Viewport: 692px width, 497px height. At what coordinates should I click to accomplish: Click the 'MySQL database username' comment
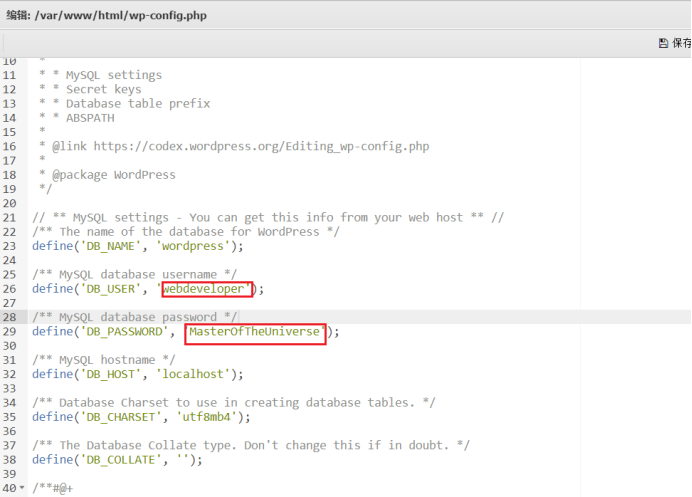pyautogui.click(x=135, y=275)
